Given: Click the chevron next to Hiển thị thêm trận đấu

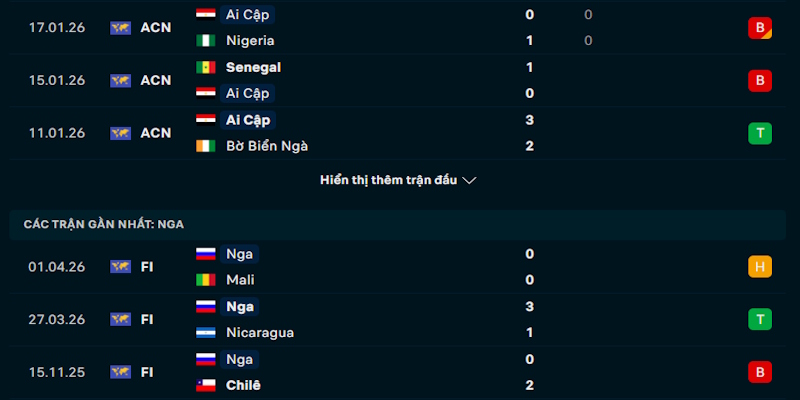Looking at the screenshot, I should pos(469,181).
